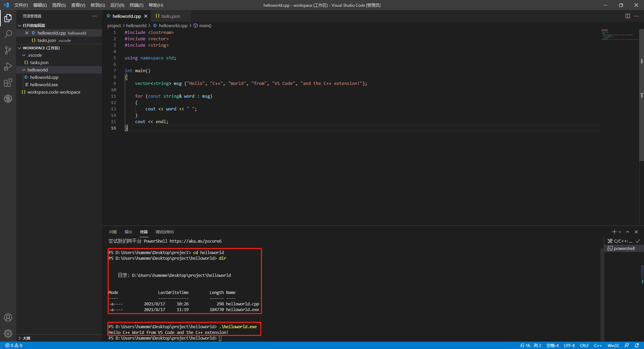Click the terminal vertical scrollbar
Image resolution: width=644 pixels, height=349 pixels.
pos(602,295)
